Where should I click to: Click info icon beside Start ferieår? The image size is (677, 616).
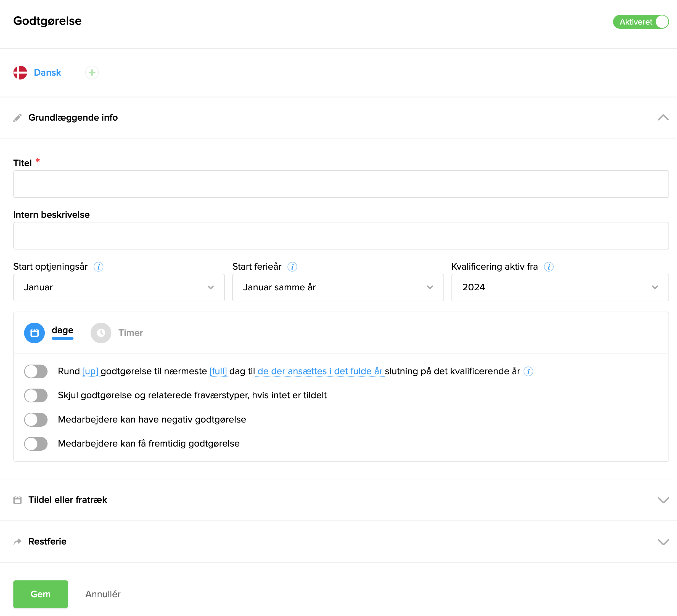(292, 267)
